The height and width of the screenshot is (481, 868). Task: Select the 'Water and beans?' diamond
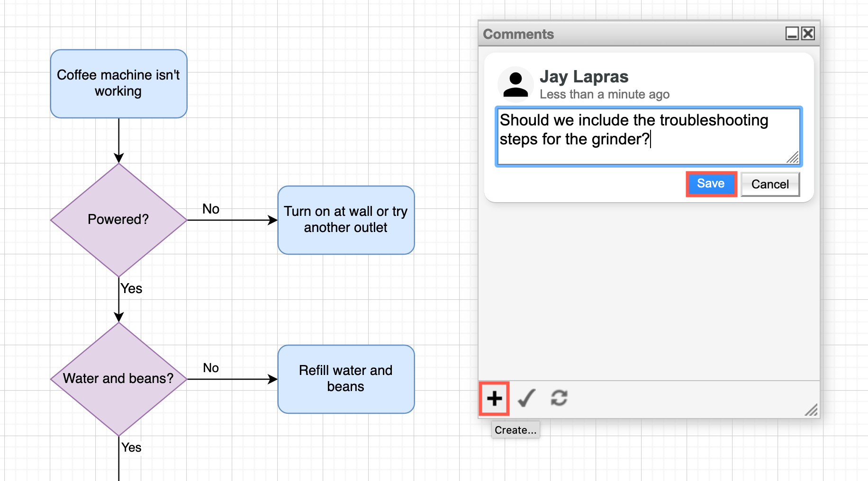pos(118,378)
